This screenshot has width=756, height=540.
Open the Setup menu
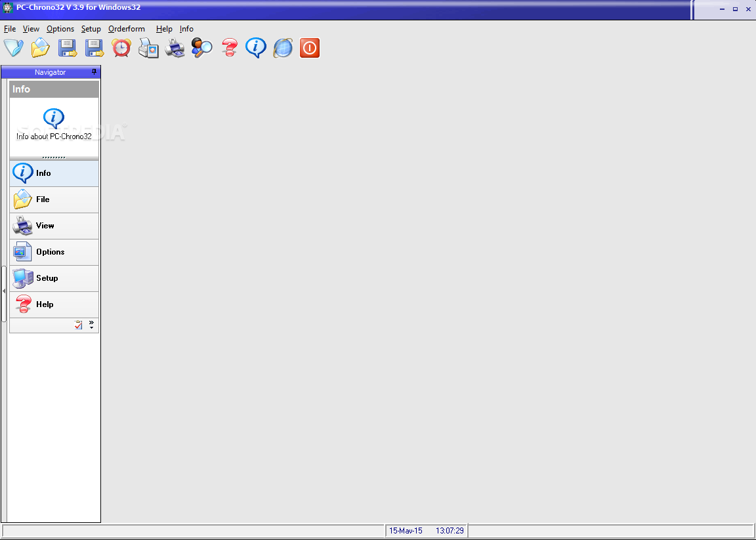[91, 29]
